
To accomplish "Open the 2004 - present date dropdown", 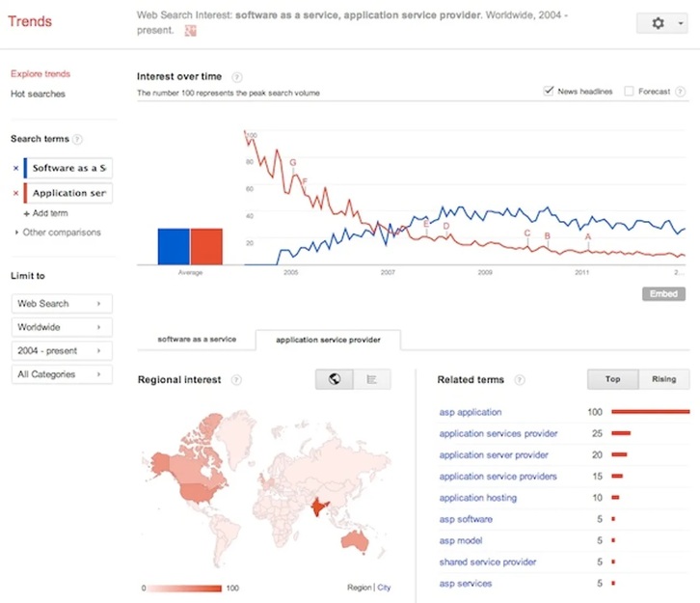I will [x=62, y=351].
